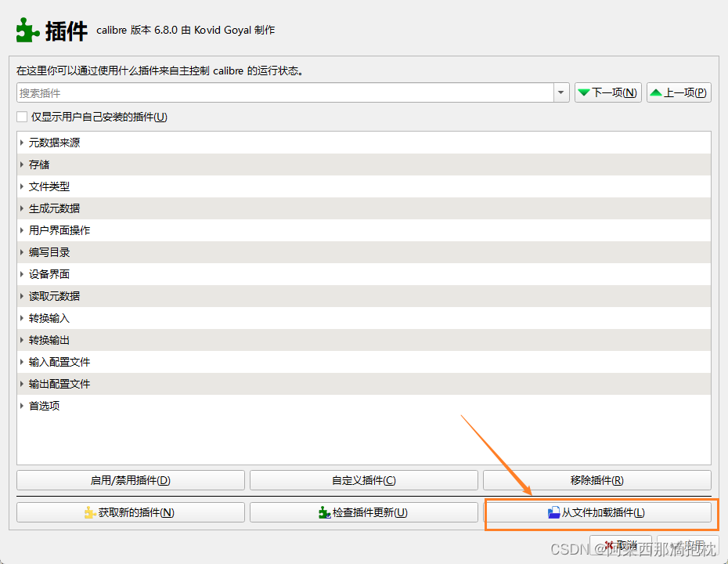Expand the 读取元数据 category
The width and height of the screenshot is (728, 564).
(21, 296)
